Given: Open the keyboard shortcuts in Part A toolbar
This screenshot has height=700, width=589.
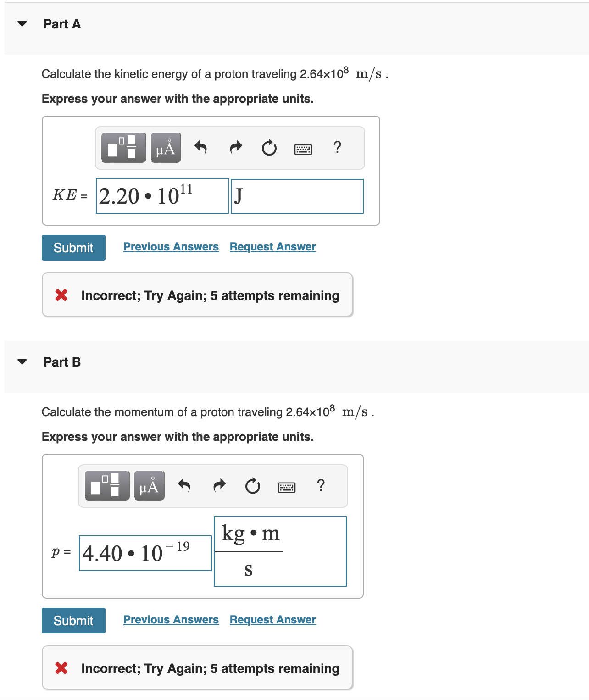Looking at the screenshot, I should pos(304,149).
